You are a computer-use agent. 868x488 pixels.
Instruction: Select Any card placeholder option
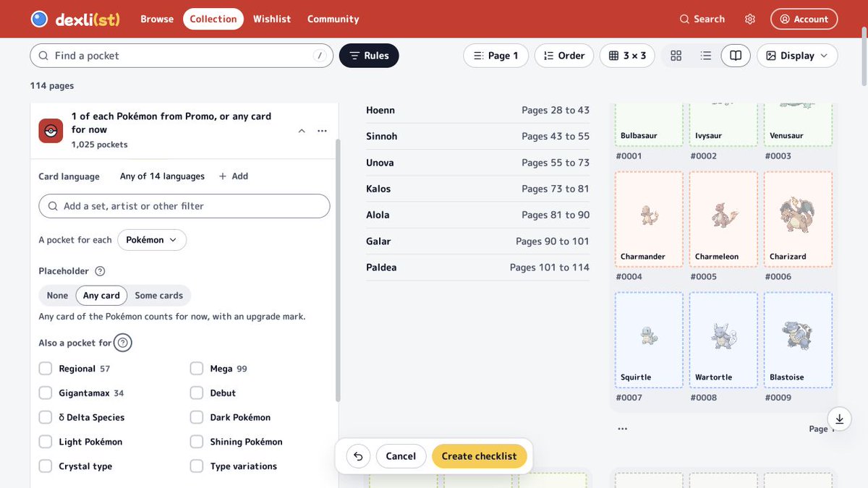coord(101,296)
